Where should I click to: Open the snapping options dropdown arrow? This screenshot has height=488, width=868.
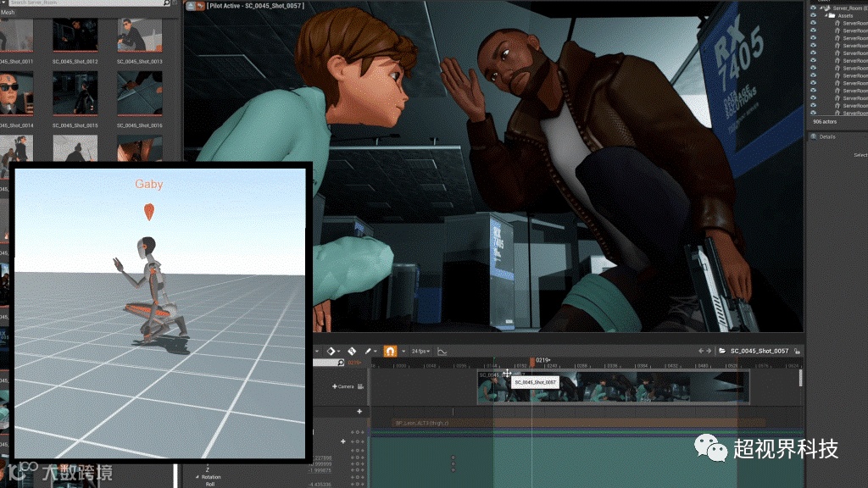click(403, 351)
